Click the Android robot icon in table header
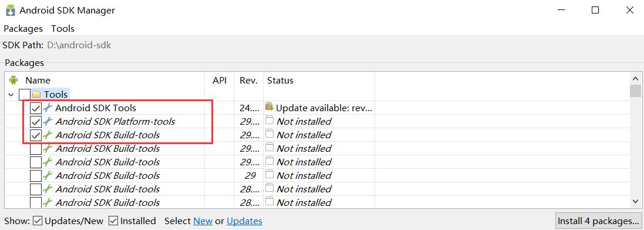 point(14,80)
